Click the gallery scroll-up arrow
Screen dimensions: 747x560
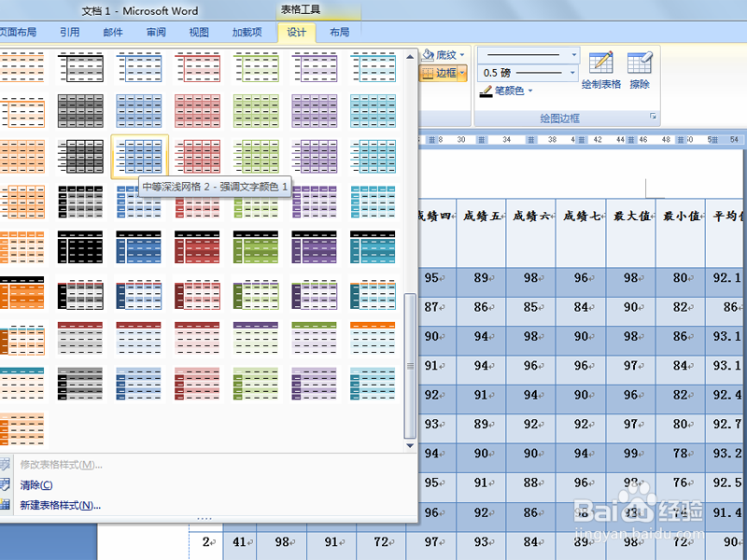[410, 57]
